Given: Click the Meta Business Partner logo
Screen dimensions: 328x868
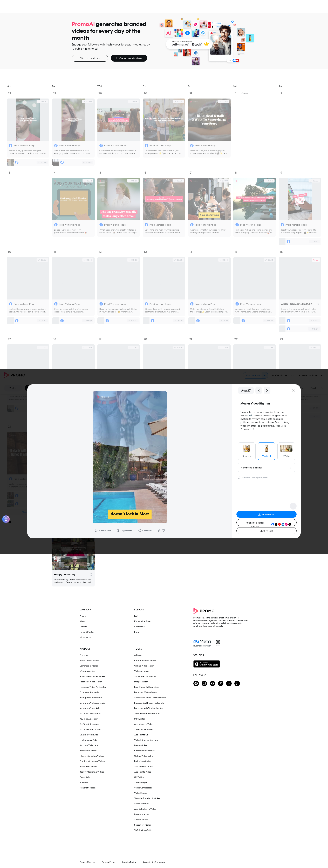Looking at the screenshot, I should point(202,643).
